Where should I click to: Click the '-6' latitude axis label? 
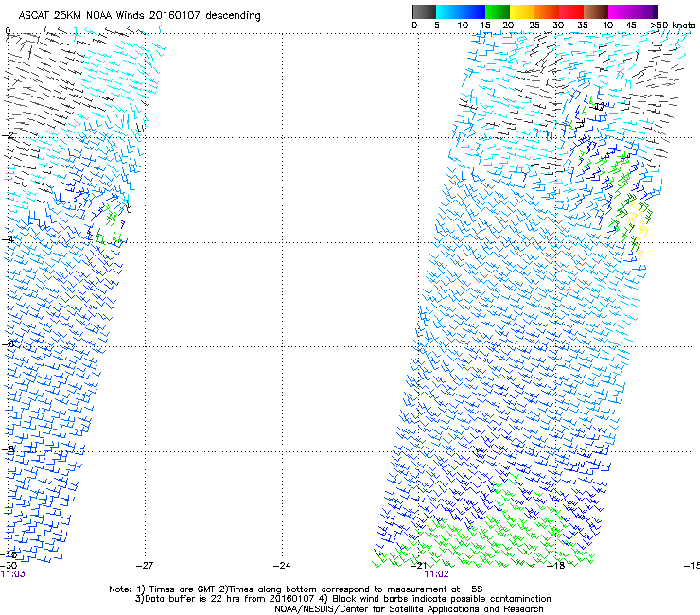pyautogui.click(x=9, y=343)
